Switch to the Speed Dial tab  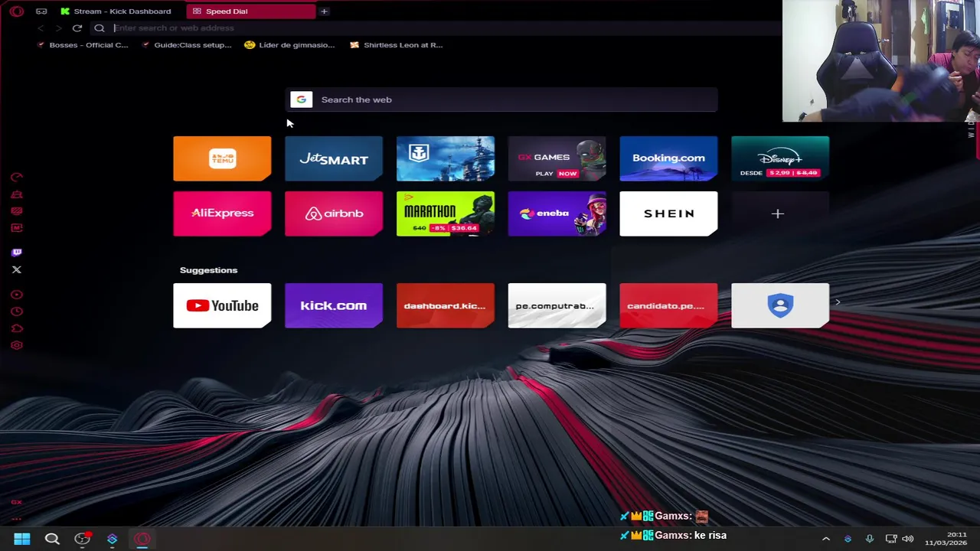(x=250, y=11)
